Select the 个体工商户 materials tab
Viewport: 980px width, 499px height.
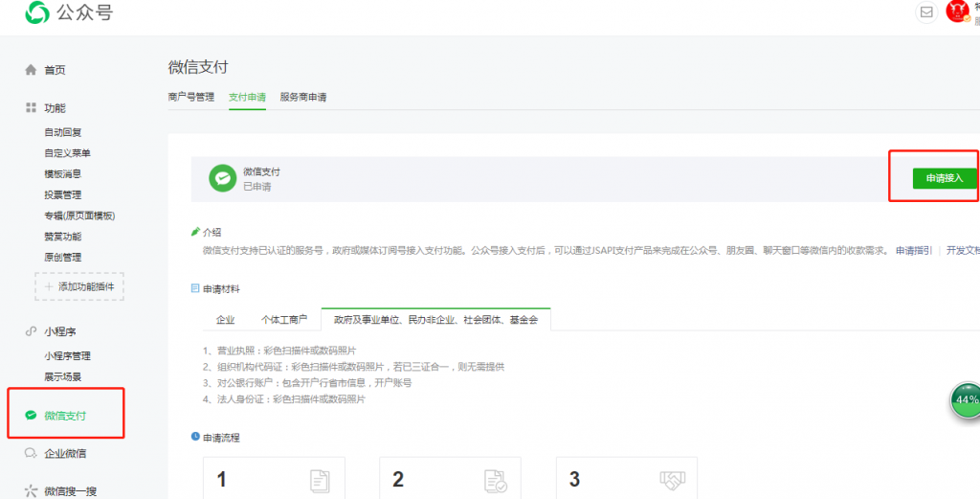283,320
